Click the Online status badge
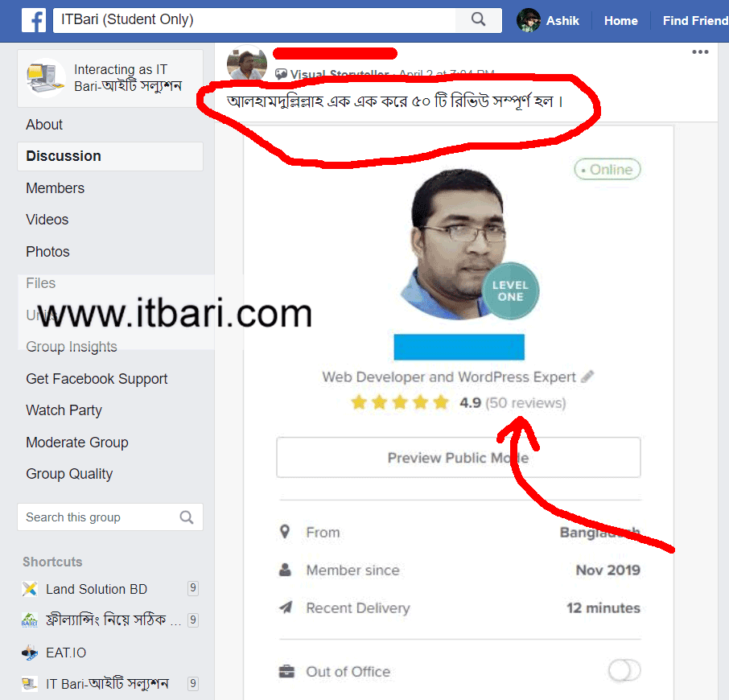The image size is (729, 700). click(607, 169)
